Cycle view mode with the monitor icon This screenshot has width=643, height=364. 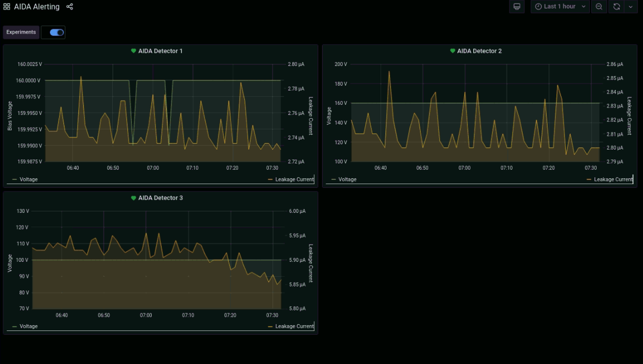pyautogui.click(x=516, y=6)
